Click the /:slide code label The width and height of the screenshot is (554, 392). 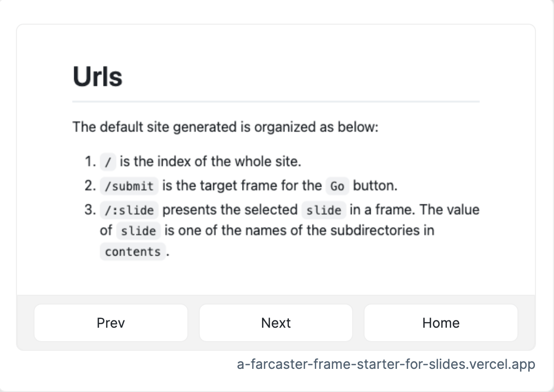coord(129,210)
